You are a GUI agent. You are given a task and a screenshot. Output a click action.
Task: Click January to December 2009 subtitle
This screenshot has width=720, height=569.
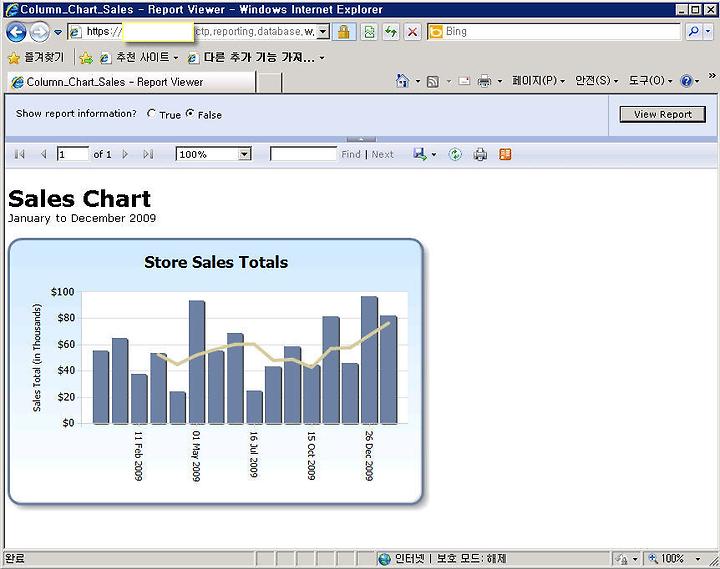click(82, 218)
